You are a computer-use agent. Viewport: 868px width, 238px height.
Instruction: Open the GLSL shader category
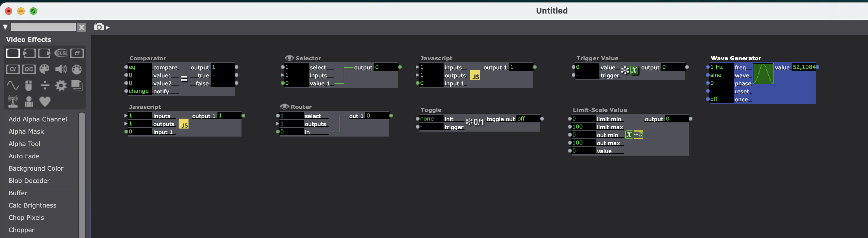[61, 53]
